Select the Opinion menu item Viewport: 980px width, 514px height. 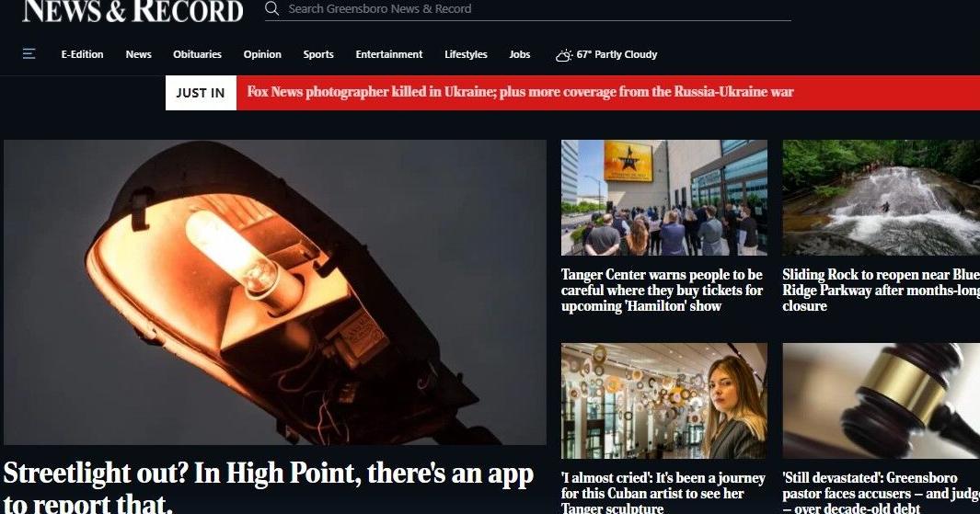click(x=262, y=54)
